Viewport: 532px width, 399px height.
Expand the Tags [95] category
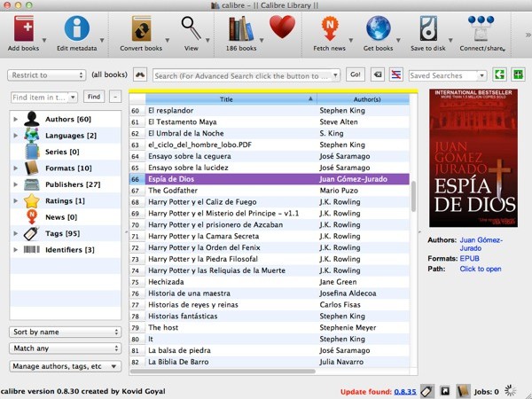coord(16,233)
